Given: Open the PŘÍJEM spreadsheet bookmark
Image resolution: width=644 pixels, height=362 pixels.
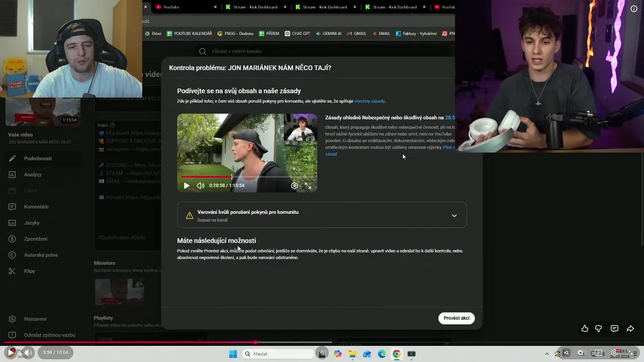Looking at the screenshot, I should coord(269,34).
